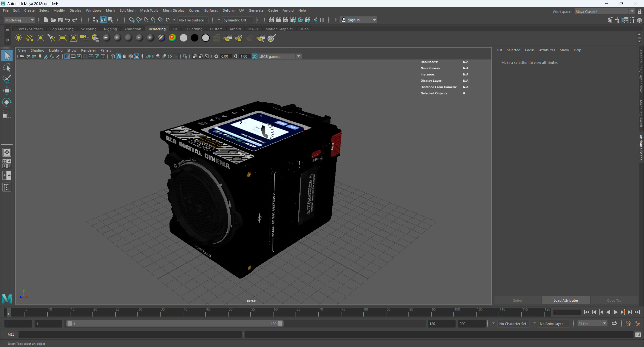Click the play forwards button
Viewport: 644px width, 347px height.
click(615, 312)
